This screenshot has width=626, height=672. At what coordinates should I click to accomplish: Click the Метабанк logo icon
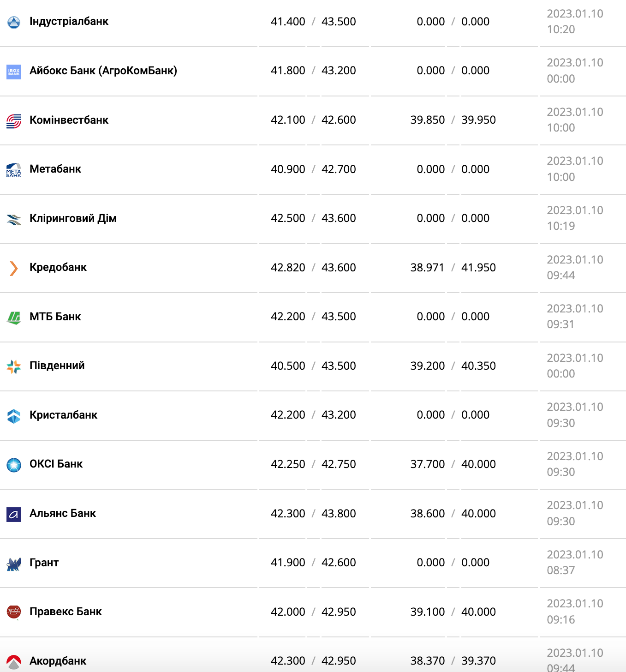(14, 170)
